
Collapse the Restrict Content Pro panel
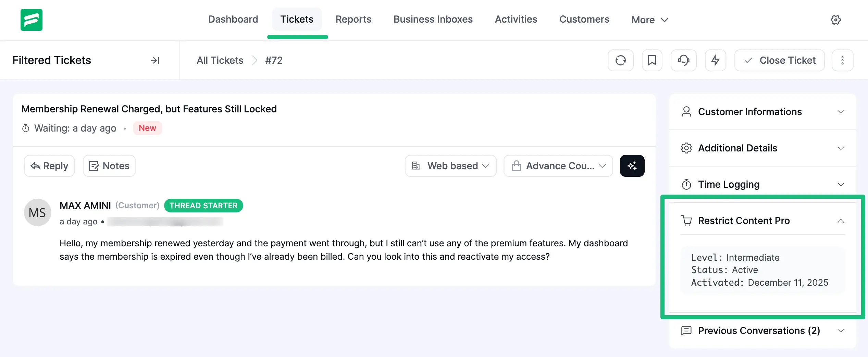842,221
